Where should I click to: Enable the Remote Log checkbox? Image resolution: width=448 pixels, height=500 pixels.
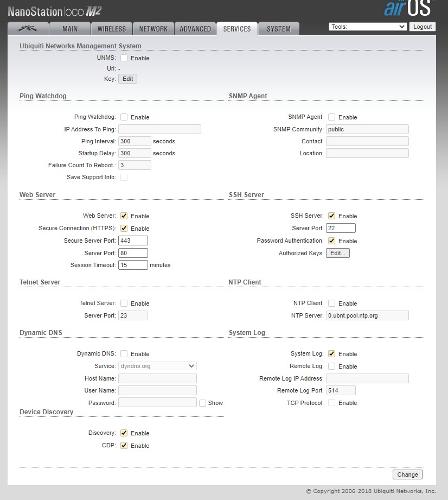(x=332, y=366)
